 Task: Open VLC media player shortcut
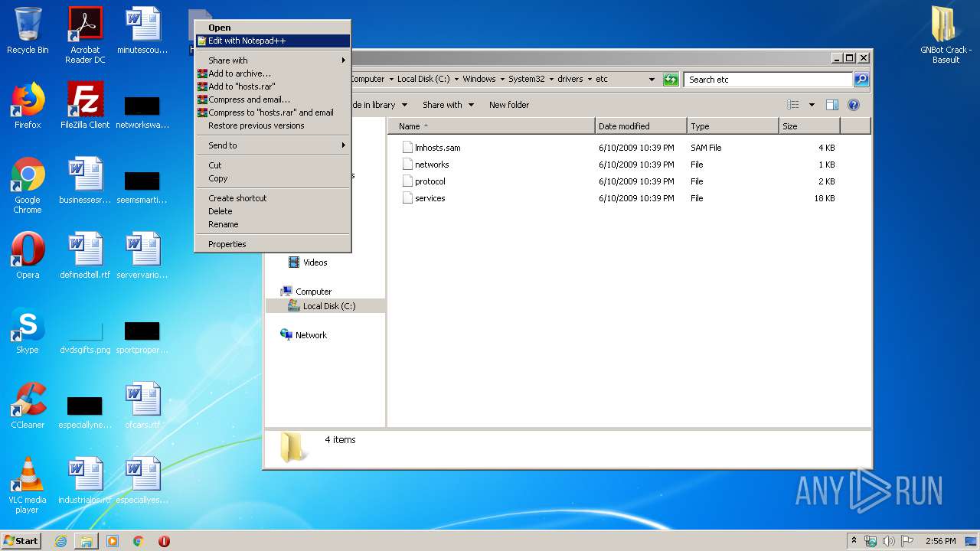(x=28, y=485)
